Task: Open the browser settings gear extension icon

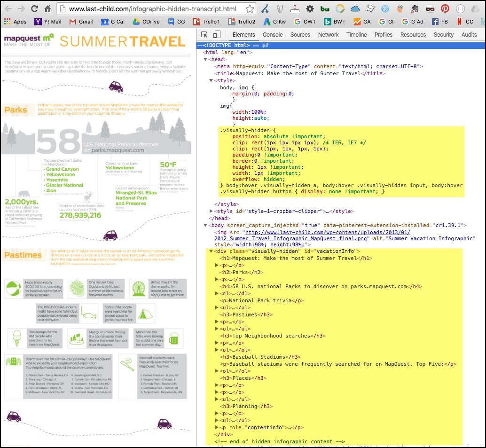Action: coord(310,8)
